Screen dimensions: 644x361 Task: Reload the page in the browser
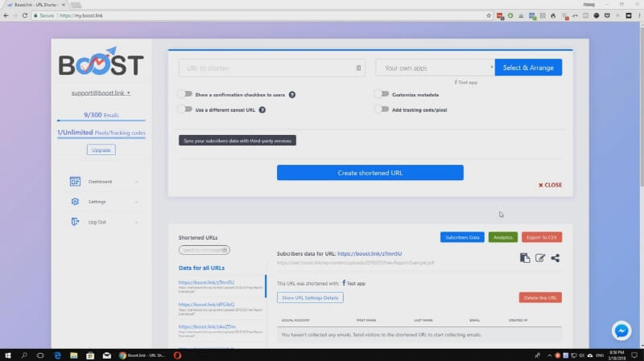pos(25,15)
